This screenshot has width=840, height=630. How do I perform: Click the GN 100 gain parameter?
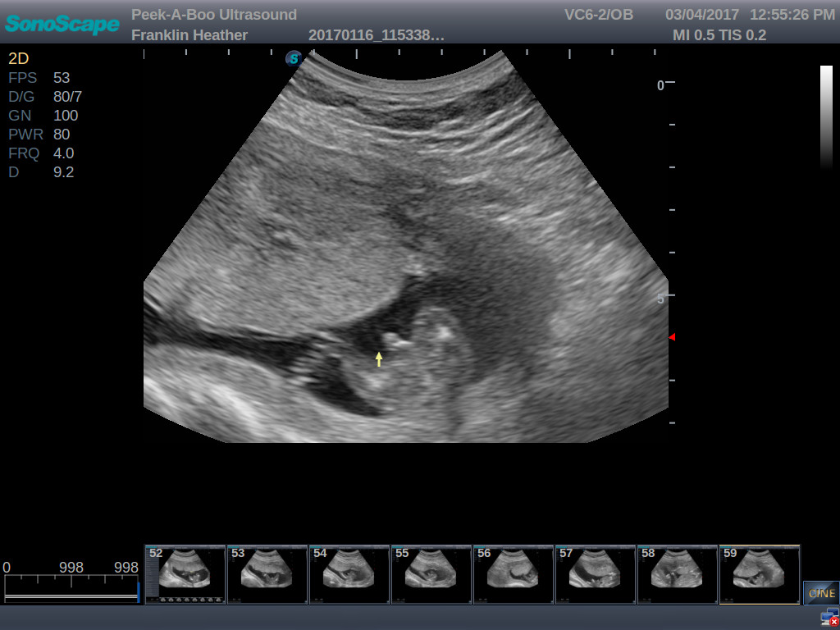coord(43,116)
